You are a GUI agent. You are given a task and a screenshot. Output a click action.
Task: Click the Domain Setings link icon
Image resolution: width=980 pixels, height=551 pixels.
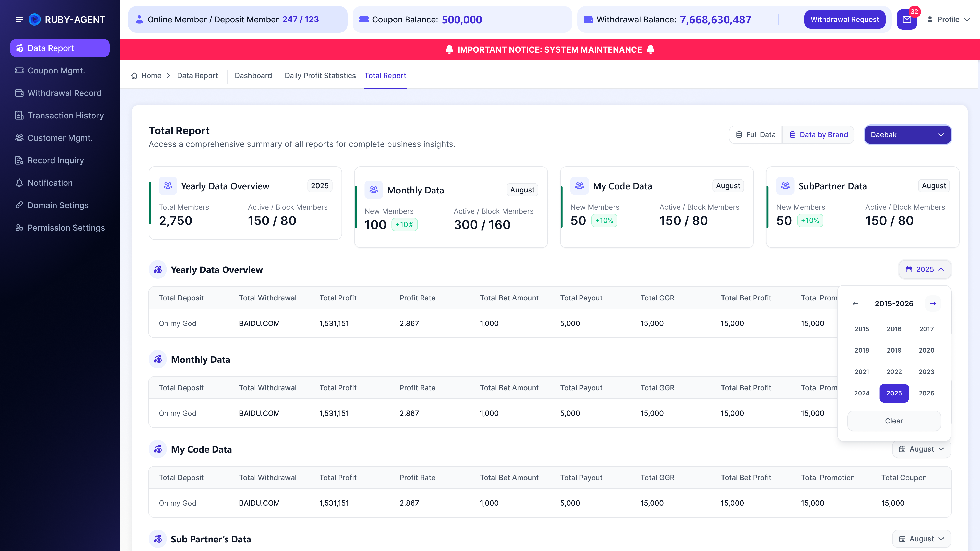[x=19, y=205]
